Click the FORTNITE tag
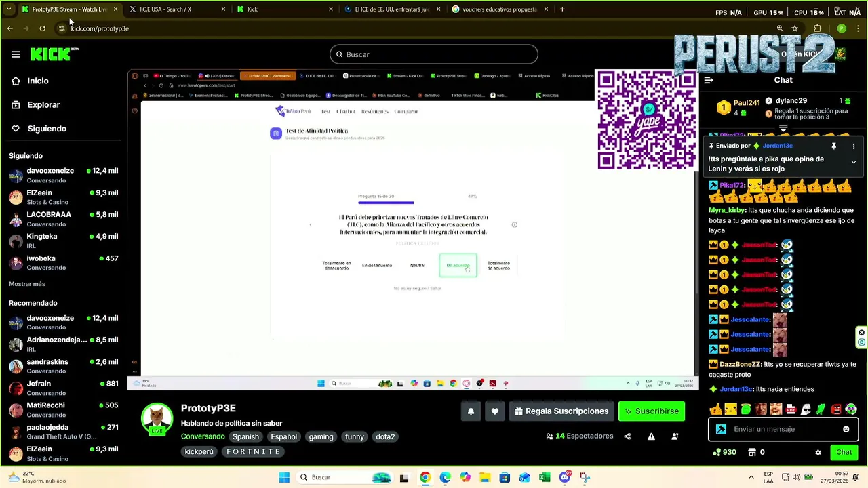The width and height of the screenshot is (868, 488). [x=253, y=452]
